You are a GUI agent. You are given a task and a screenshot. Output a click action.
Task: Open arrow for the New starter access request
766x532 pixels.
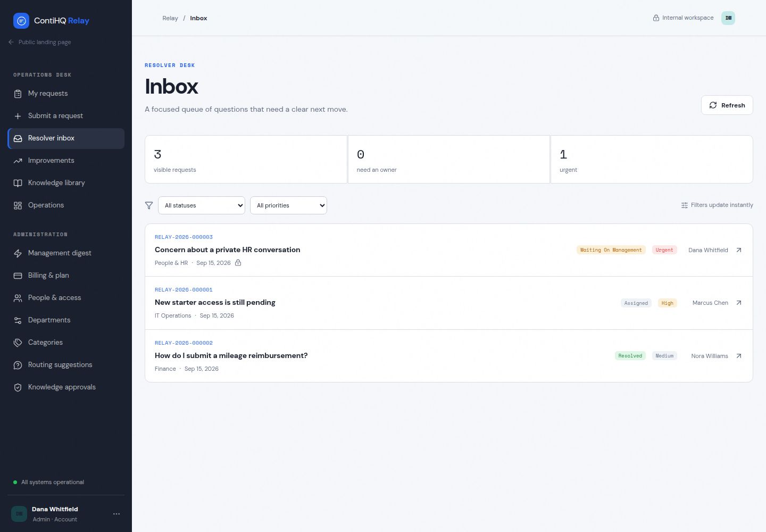coord(738,303)
